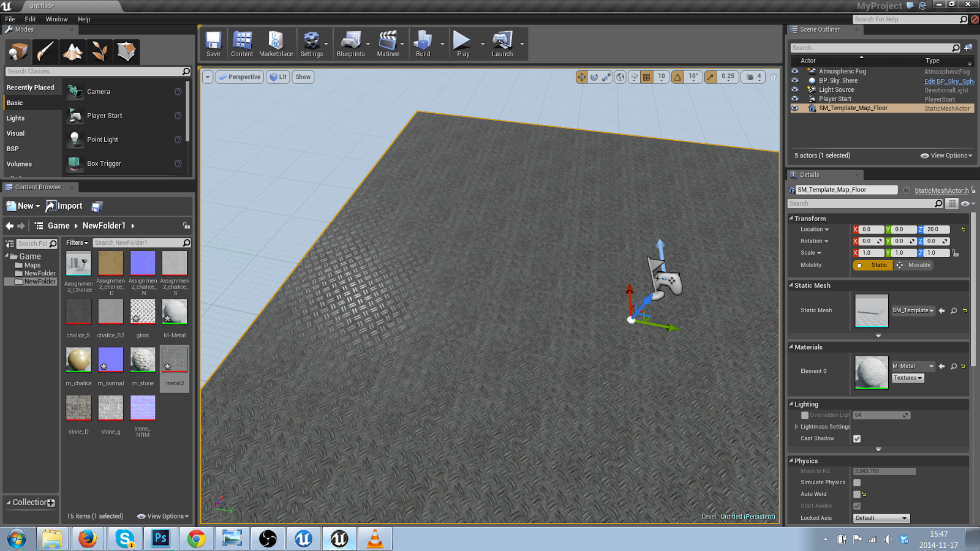Open Photoshop from the taskbar
This screenshot has height=551, width=980.
(x=160, y=539)
